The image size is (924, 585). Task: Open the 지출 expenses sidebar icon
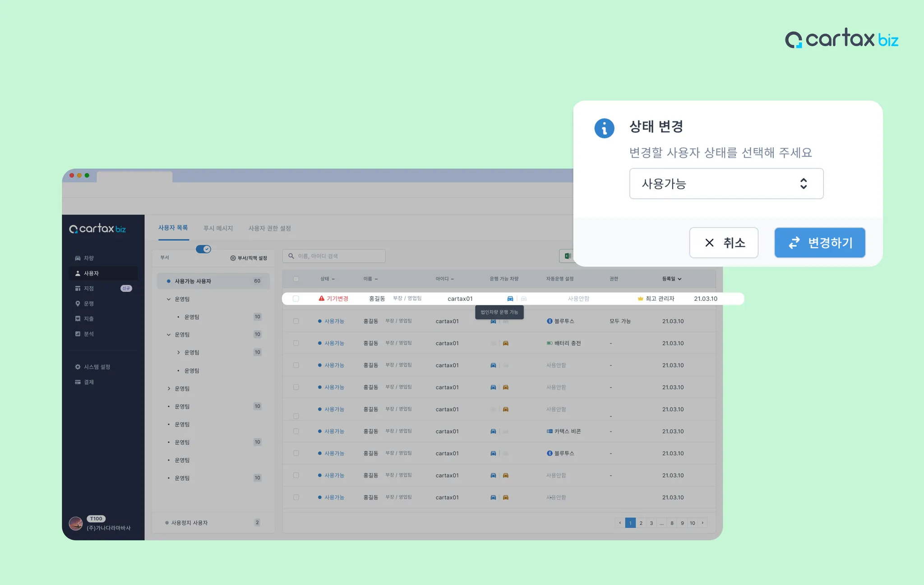pyautogui.click(x=78, y=319)
